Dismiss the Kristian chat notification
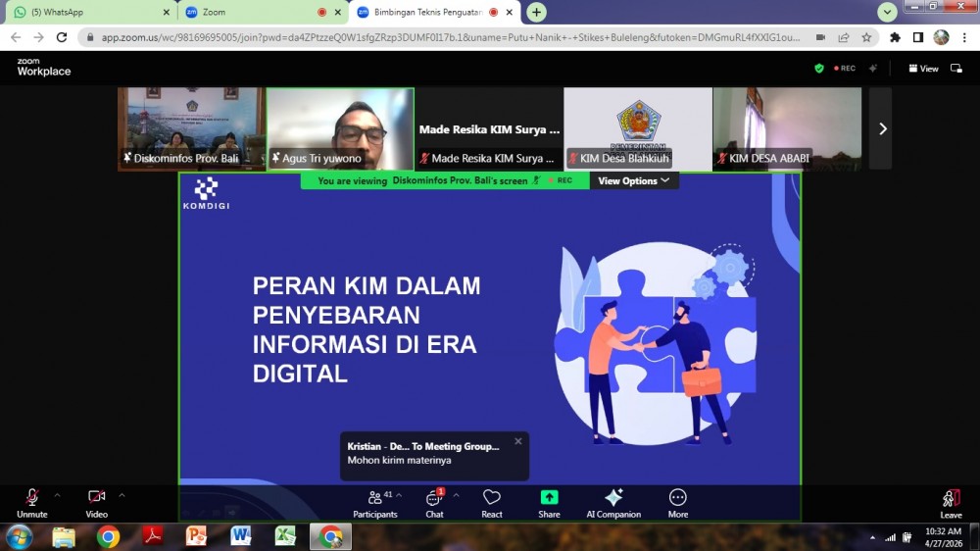Image resolution: width=980 pixels, height=551 pixels. tap(518, 441)
